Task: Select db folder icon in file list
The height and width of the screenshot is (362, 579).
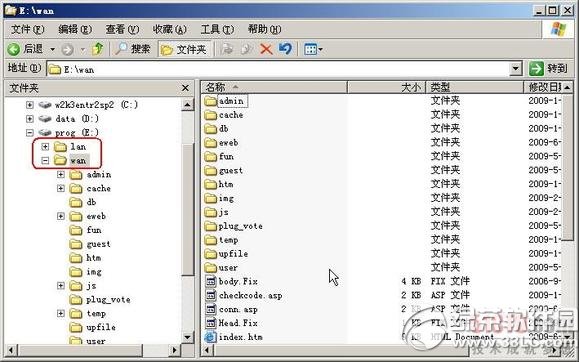Action: click(x=210, y=129)
